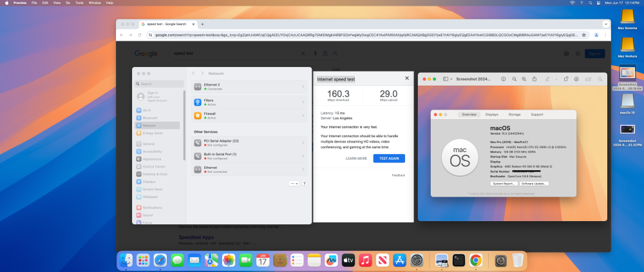
Task: Switch to the Storage tab
Action: [x=514, y=115]
